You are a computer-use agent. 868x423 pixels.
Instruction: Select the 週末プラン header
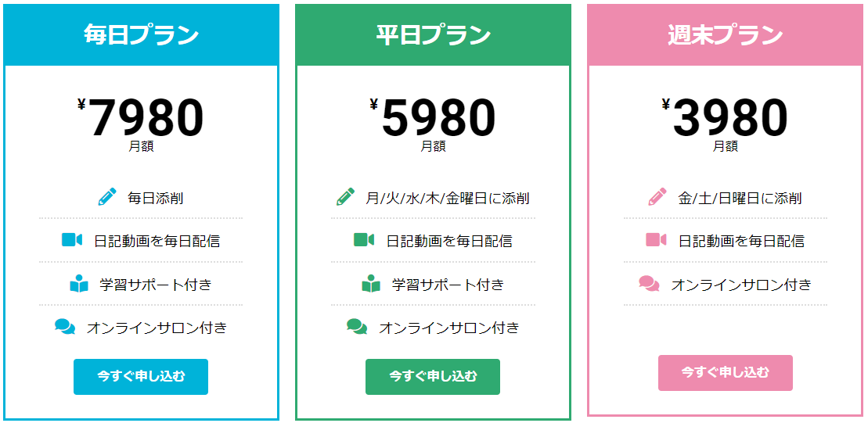click(726, 35)
